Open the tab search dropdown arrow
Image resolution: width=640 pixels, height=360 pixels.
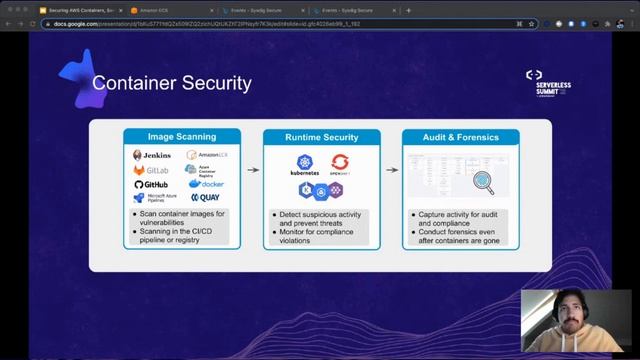(632, 10)
